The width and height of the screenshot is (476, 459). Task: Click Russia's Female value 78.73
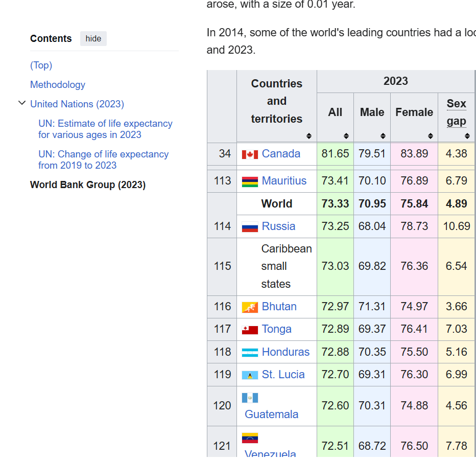[414, 226]
